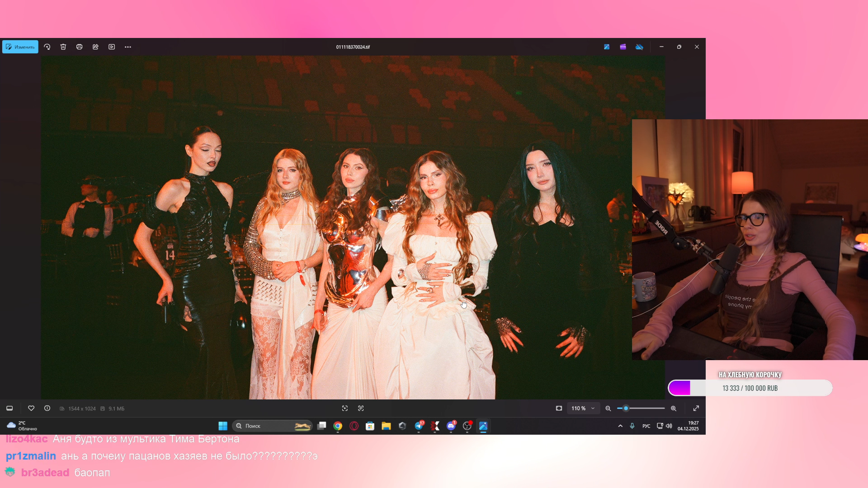The image size is (868, 488).
Task: Open the three-dots more options menu
Action: [128, 47]
